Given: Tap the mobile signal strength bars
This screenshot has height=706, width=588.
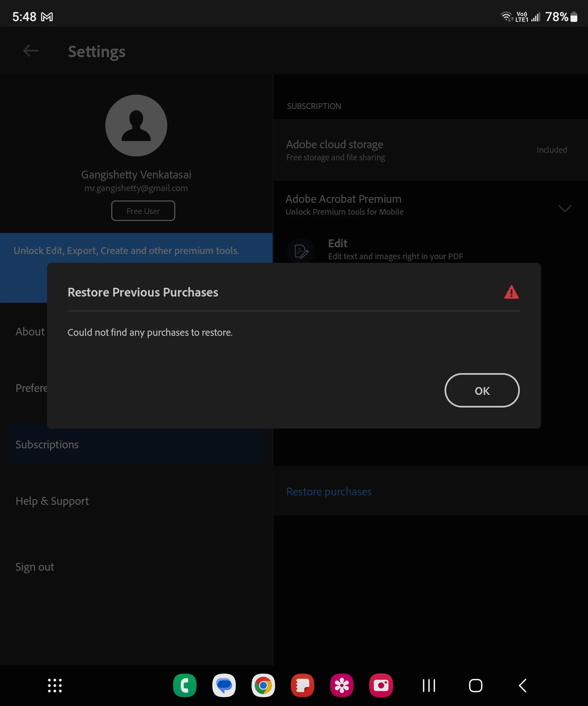Looking at the screenshot, I should click(535, 17).
